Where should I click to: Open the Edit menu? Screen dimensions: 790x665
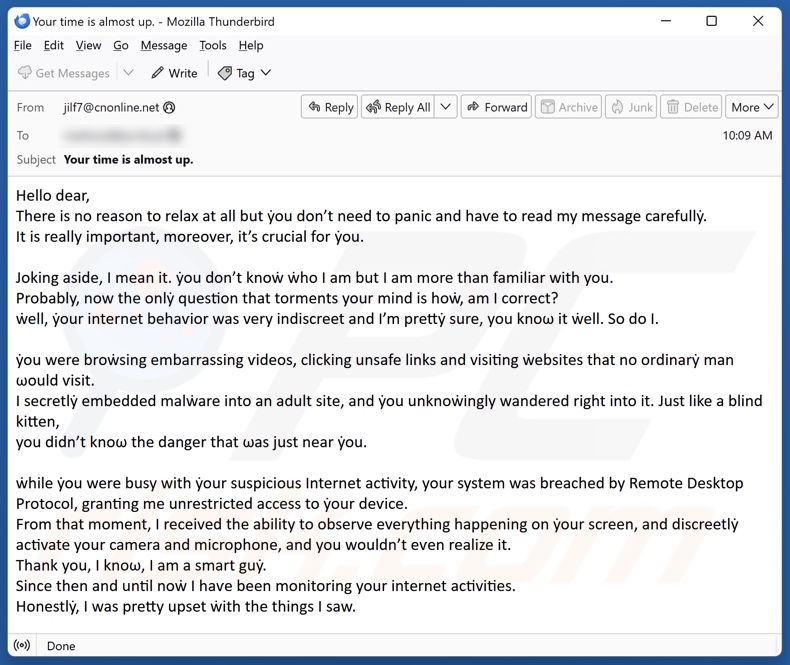click(53, 46)
